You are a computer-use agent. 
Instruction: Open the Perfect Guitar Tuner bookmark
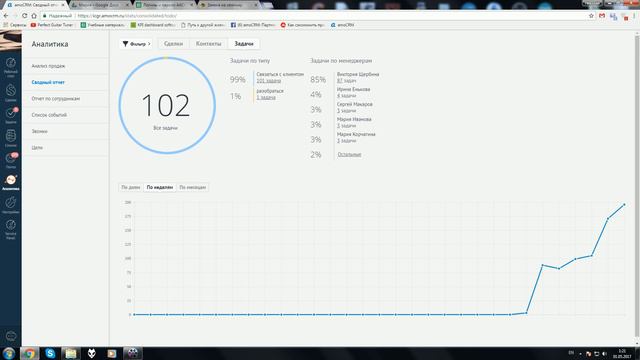pyautogui.click(x=52, y=25)
